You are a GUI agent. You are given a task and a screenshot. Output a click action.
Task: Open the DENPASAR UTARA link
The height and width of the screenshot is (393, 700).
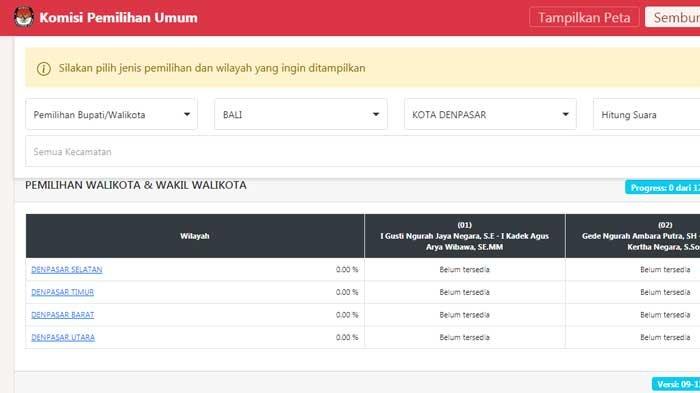point(63,338)
